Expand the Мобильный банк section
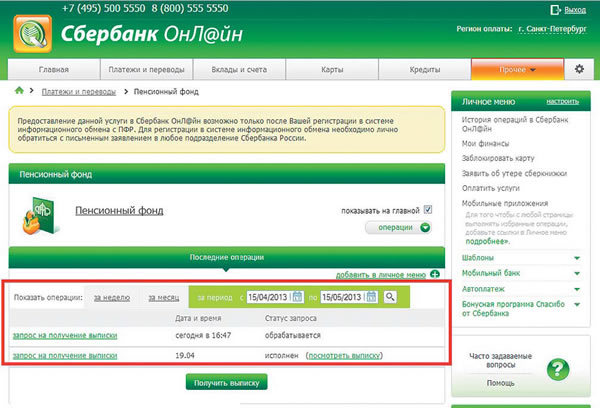Screen dimensions: 600x408 [577, 273]
